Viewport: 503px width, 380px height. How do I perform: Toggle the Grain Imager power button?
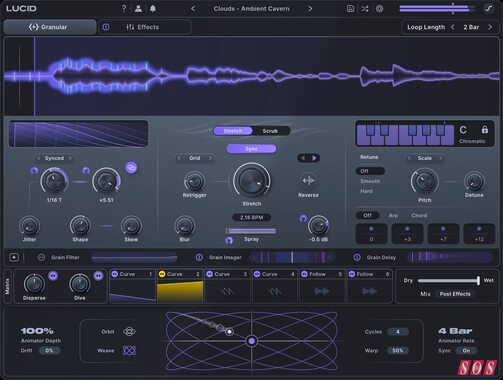tap(199, 257)
